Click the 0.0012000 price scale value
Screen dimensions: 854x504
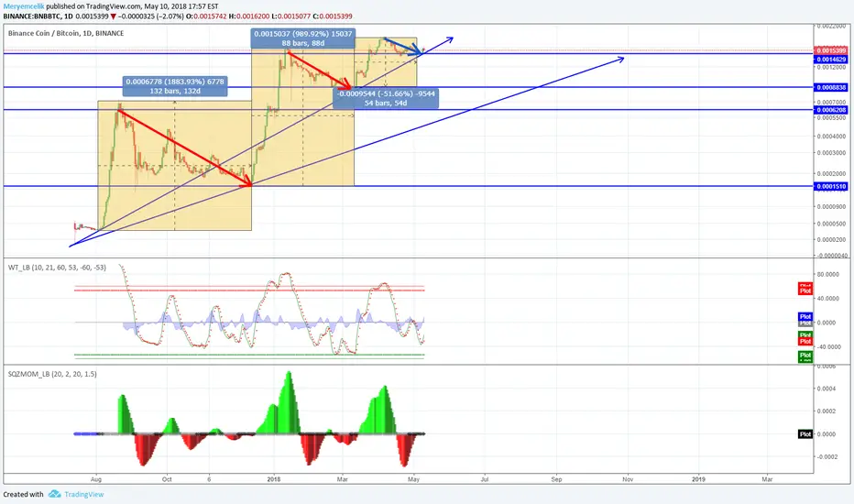pyautogui.click(x=832, y=68)
